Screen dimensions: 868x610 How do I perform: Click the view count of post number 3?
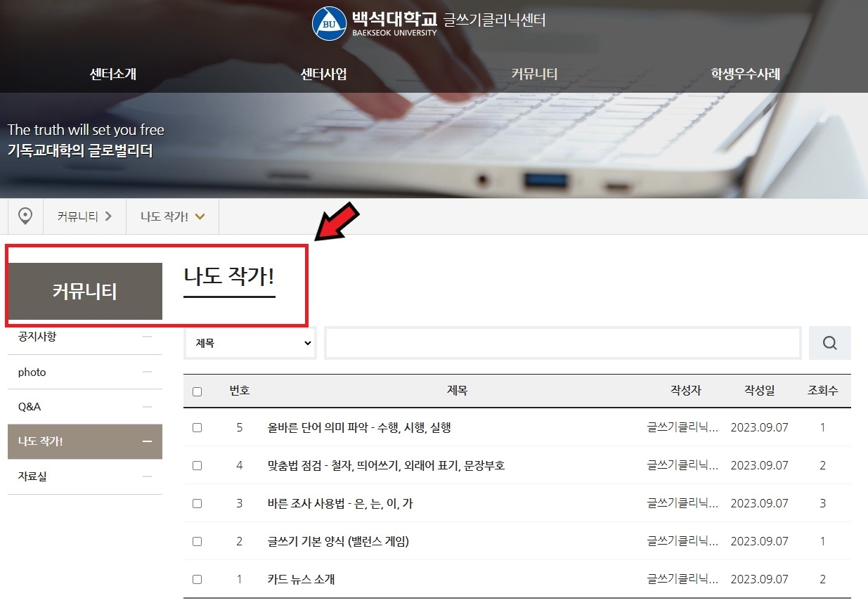click(x=823, y=503)
